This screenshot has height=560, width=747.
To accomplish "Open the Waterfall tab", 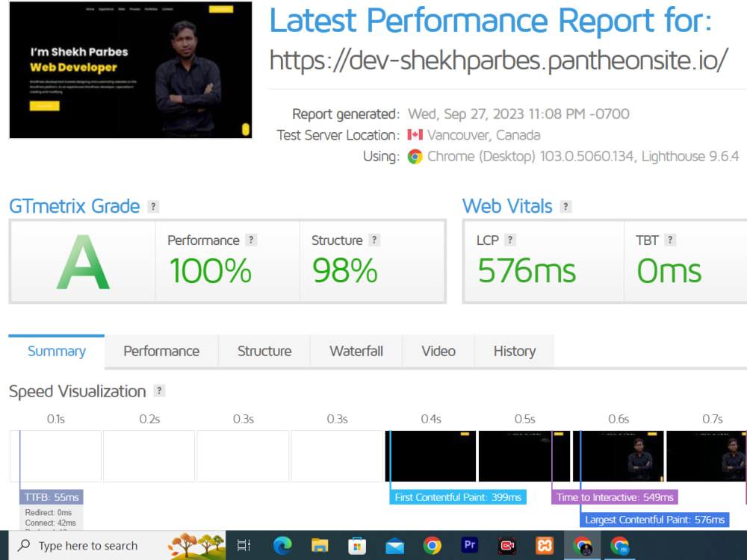I will tap(356, 352).
